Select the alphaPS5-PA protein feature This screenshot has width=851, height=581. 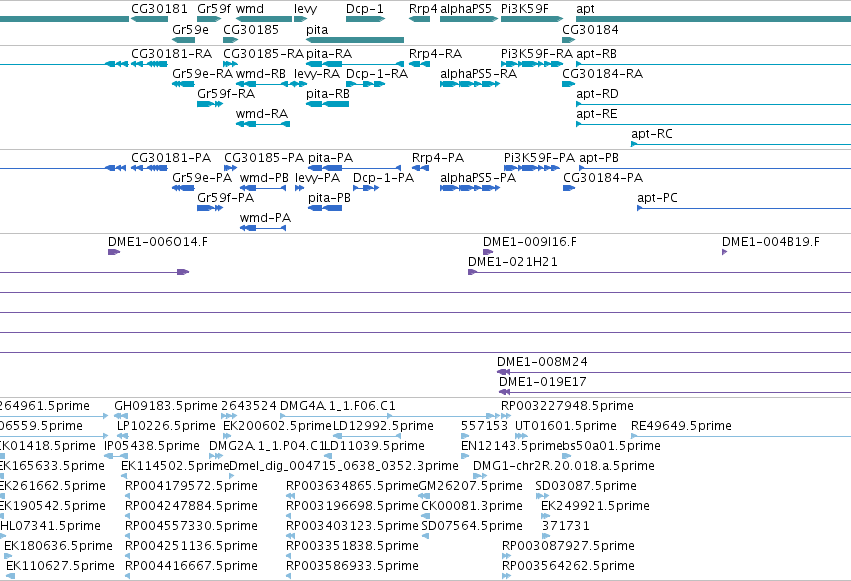click(x=470, y=188)
